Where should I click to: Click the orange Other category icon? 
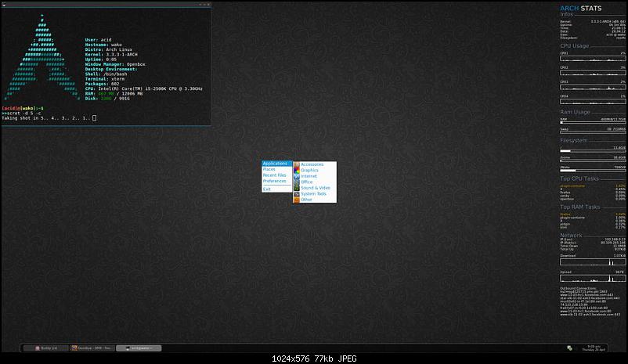coord(297,200)
